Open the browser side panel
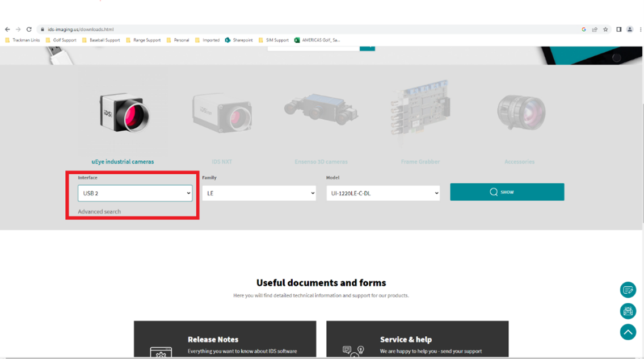The width and height of the screenshot is (644, 359). (x=619, y=30)
